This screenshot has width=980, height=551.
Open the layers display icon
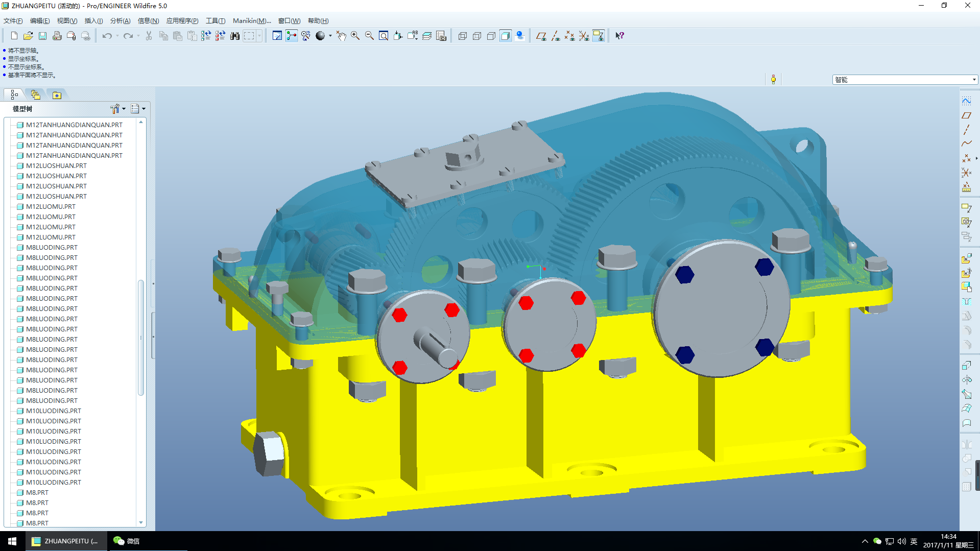pos(427,36)
